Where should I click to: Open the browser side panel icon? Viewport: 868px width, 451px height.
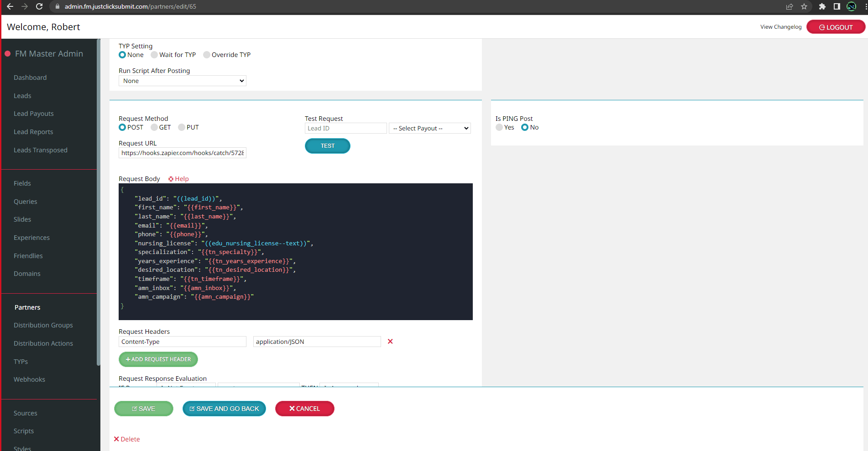(837, 6)
